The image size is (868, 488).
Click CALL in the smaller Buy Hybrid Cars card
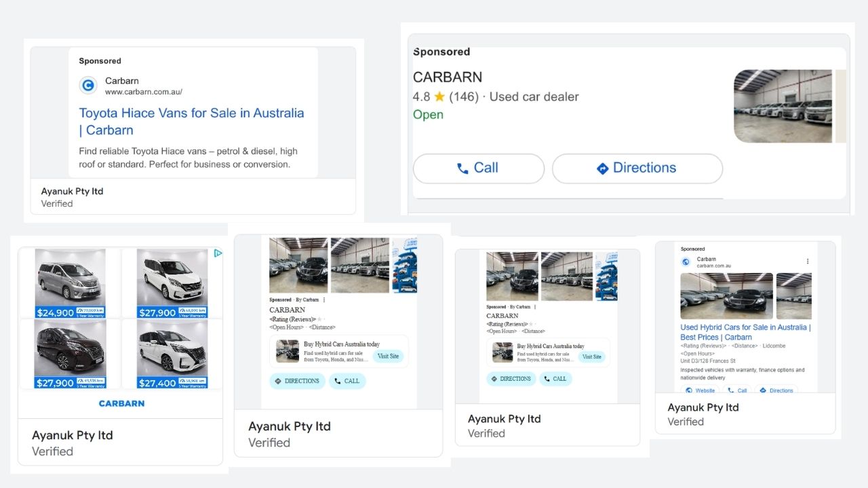click(555, 379)
